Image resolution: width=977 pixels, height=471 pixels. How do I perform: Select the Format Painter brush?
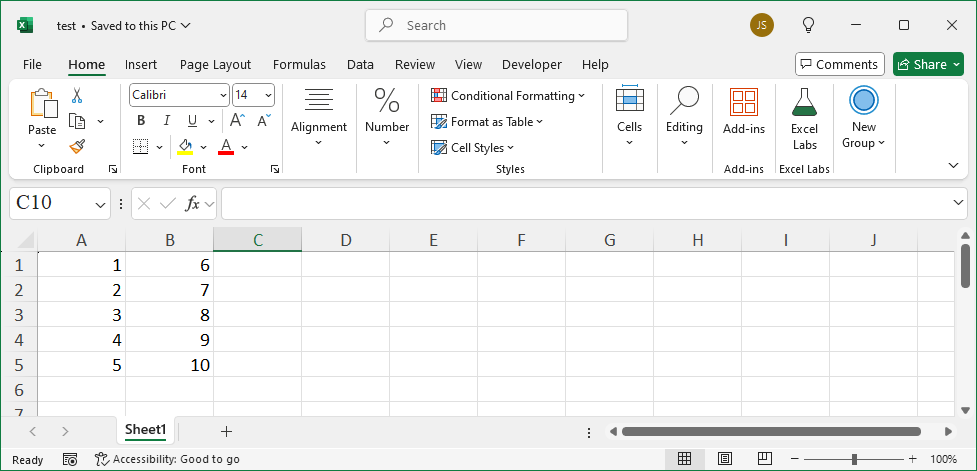[x=77, y=146]
